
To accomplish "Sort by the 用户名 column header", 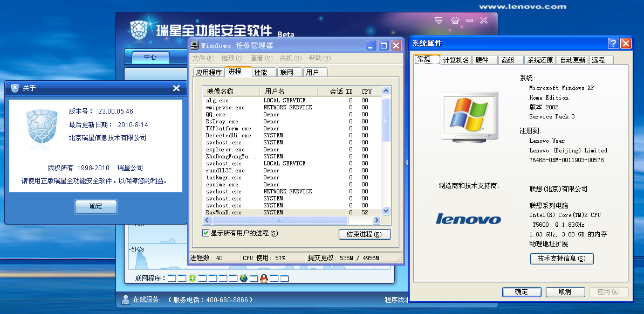I will (x=289, y=92).
